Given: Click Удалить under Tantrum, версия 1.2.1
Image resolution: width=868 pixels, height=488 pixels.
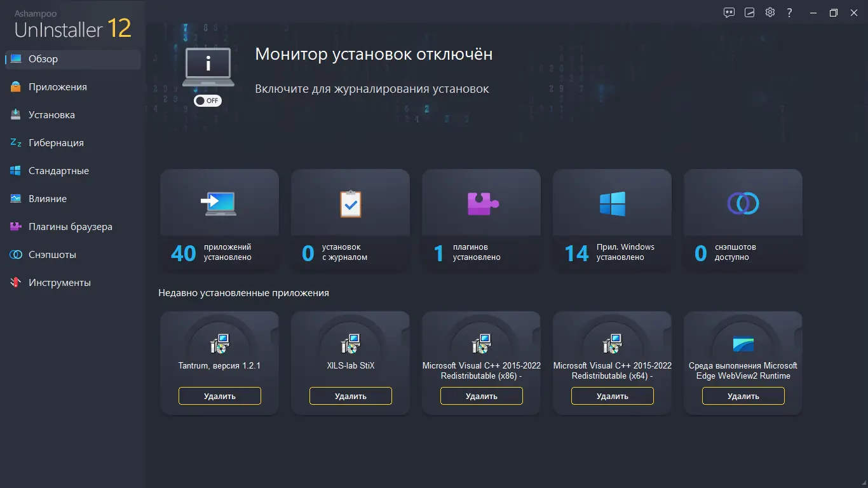Looking at the screenshot, I should [x=220, y=396].
